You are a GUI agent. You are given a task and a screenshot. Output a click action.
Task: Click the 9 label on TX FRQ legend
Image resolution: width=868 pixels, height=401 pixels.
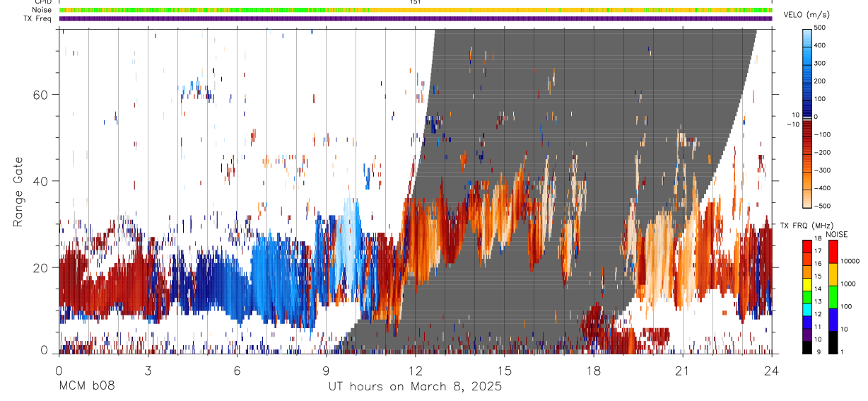(x=817, y=351)
